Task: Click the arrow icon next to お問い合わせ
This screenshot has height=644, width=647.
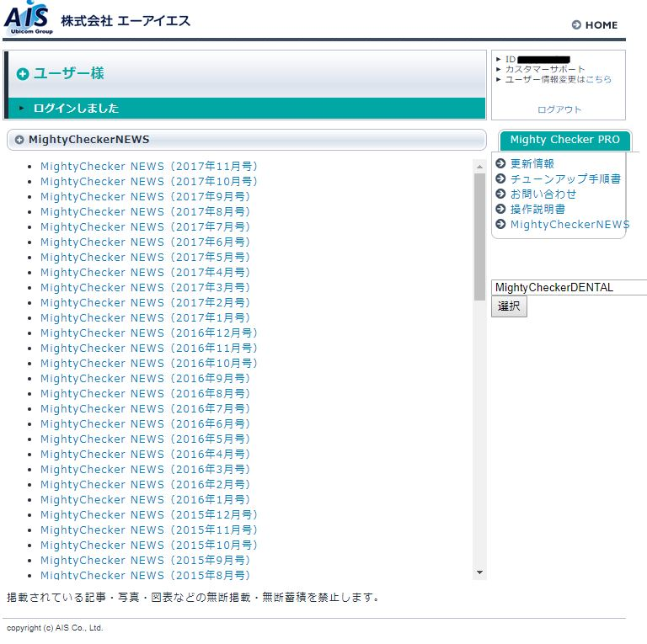Action: [x=501, y=194]
